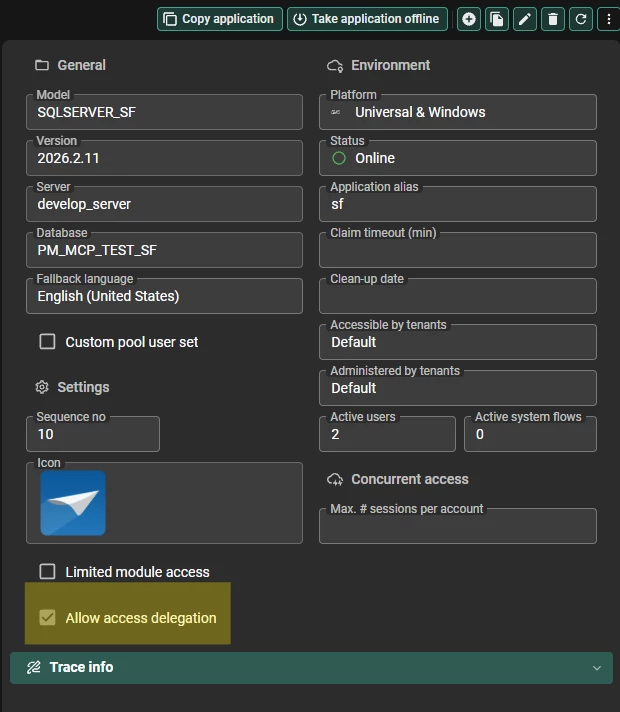The height and width of the screenshot is (712, 620).
Task: Click the trash delete icon
Action: coord(553,19)
